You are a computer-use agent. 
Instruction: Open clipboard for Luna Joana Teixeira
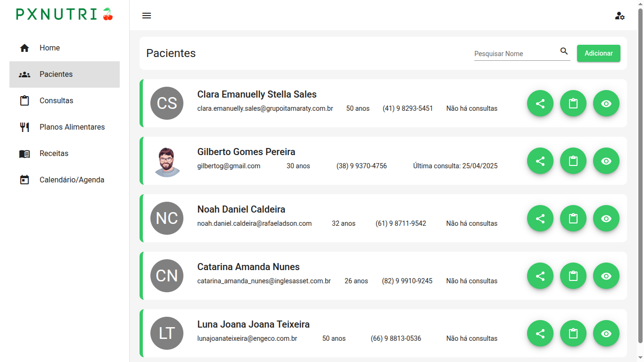pyautogui.click(x=573, y=333)
